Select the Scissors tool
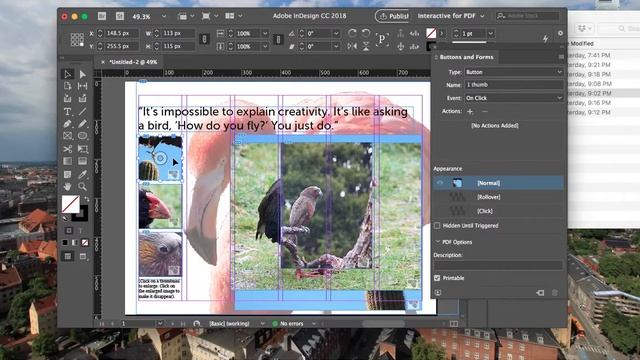Viewport: 640px width, 360px height. (x=68, y=149)
